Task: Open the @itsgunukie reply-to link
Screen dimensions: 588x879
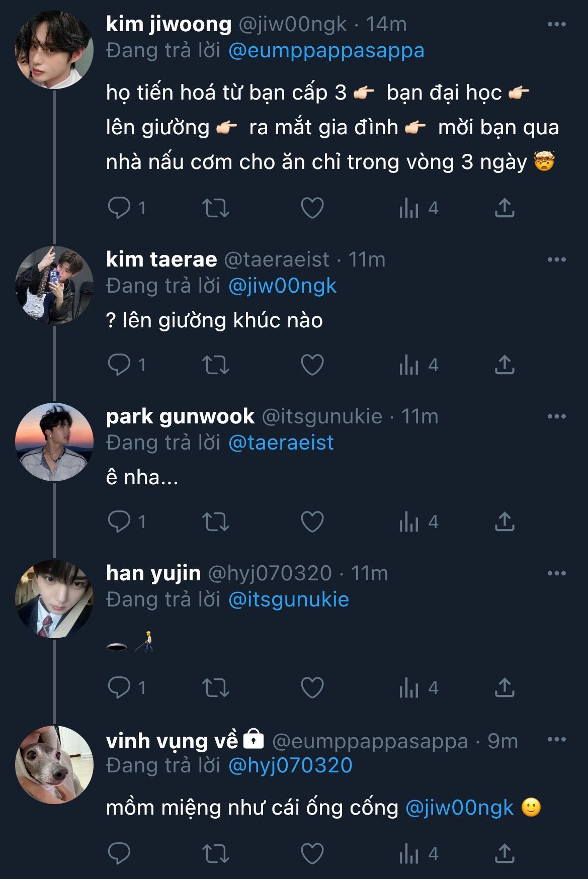Action: pos(288,599)
